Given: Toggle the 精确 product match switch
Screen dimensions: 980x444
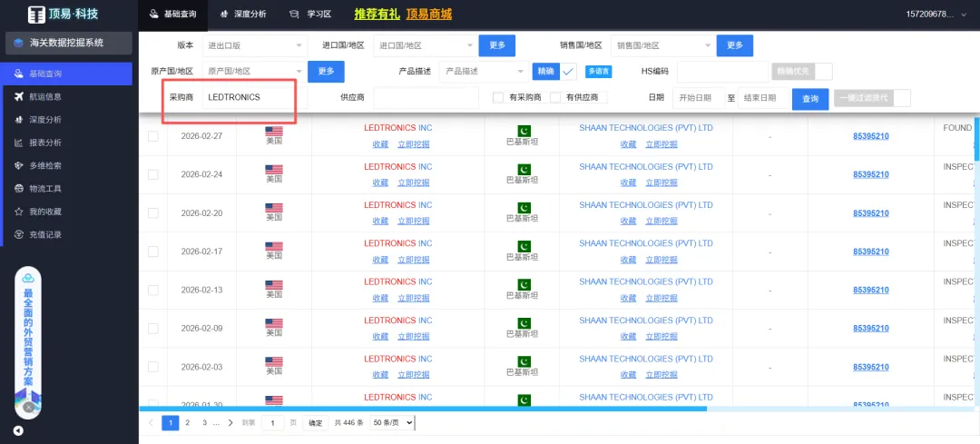Looking at the screenshot, I should click(554, 72).
